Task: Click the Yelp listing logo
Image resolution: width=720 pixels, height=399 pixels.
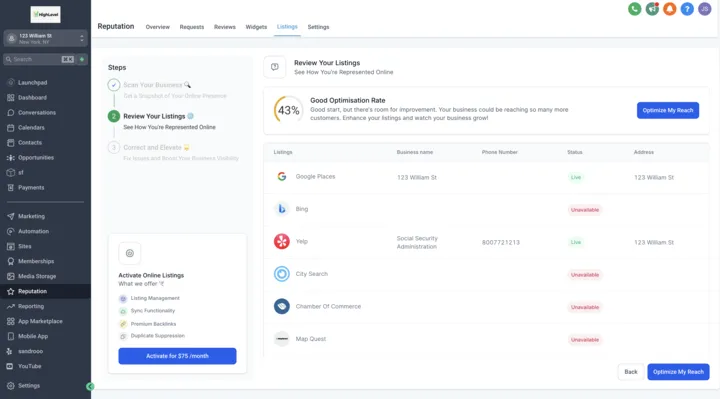Action: [x=281, y=241]
